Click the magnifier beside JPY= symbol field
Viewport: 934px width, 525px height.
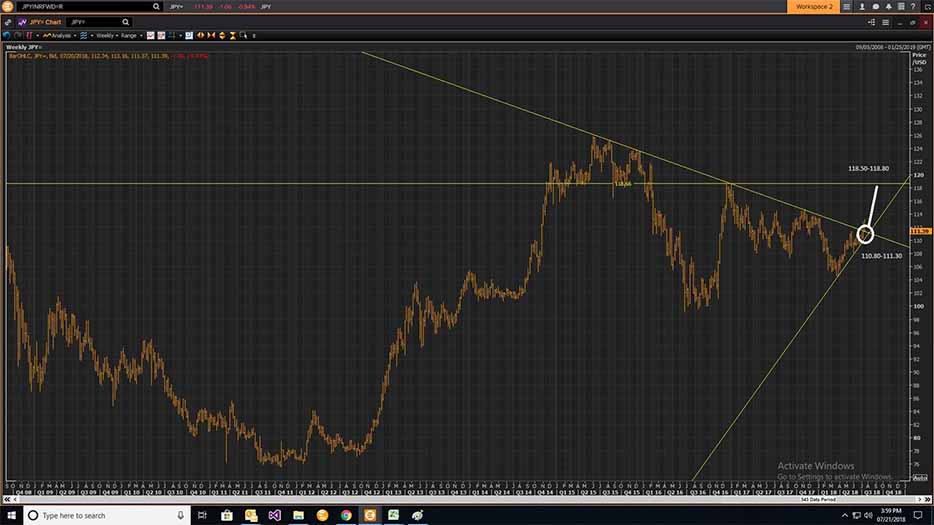126,22
